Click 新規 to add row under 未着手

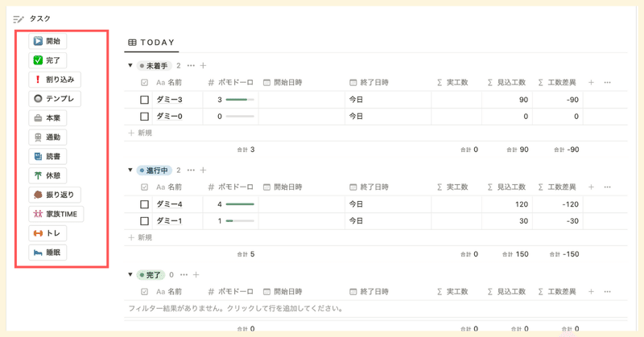tap(140, 133)
